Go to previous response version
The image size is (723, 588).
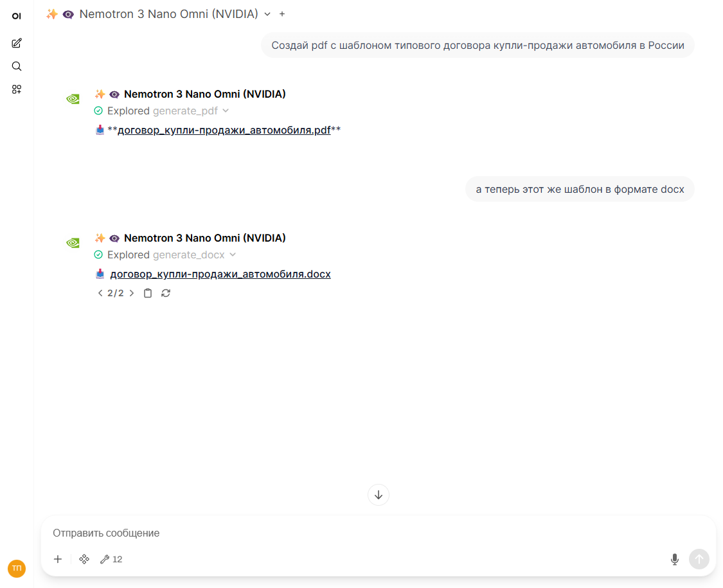tap(100, 293)
